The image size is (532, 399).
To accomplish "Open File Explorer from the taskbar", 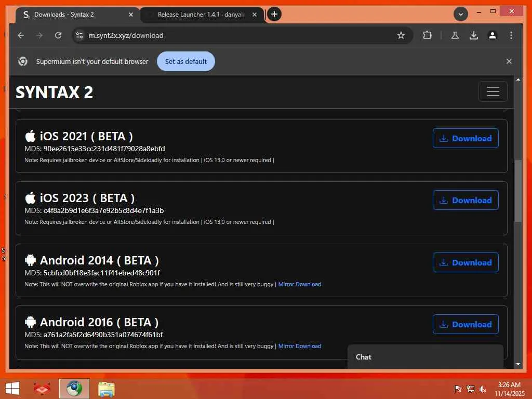I will click(x=107, y=389).
